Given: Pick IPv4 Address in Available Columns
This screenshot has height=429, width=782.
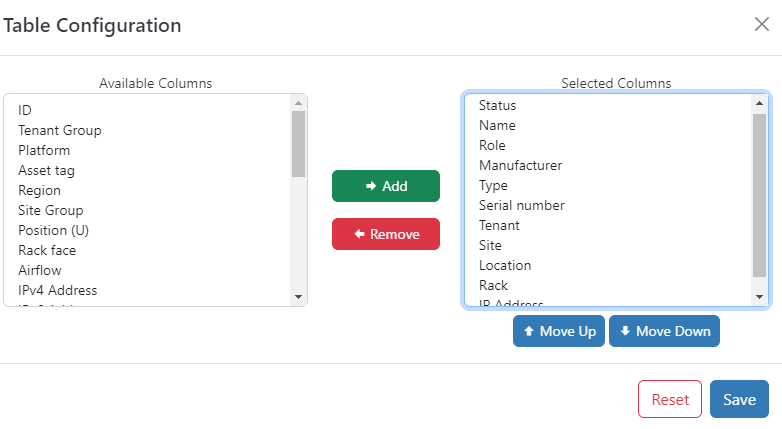Looking at the screenshot, I should pos(148,290).
